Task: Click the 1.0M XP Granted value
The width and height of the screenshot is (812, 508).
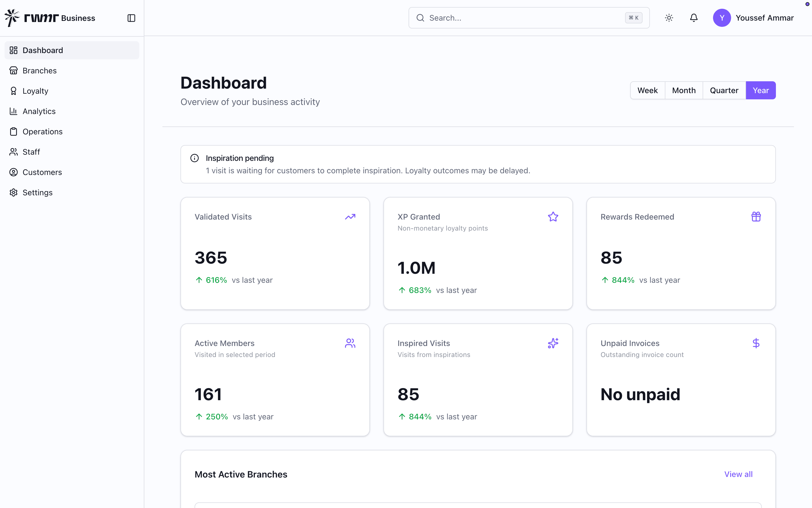Action: coord(416,268)
